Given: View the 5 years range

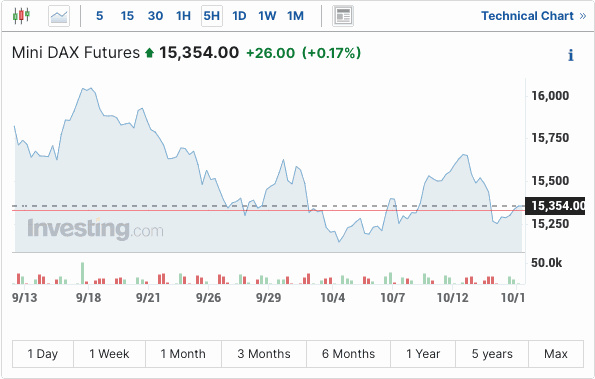Looking at the screenshot, I should pos(492,354).
